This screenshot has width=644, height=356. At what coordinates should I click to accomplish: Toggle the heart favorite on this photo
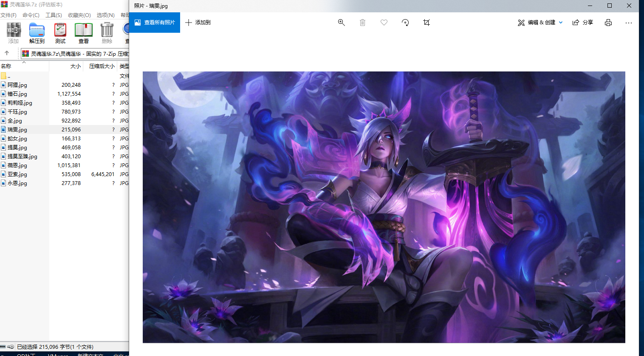[384, 23]
